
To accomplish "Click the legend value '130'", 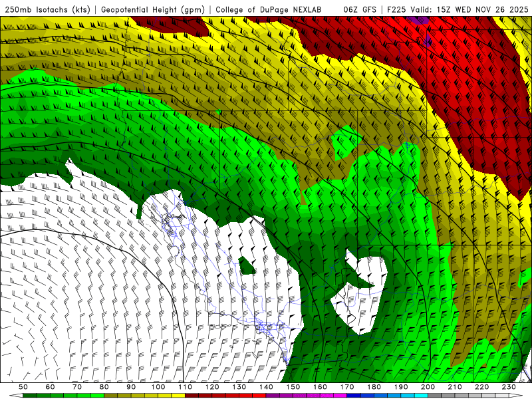I will [239, 387].
